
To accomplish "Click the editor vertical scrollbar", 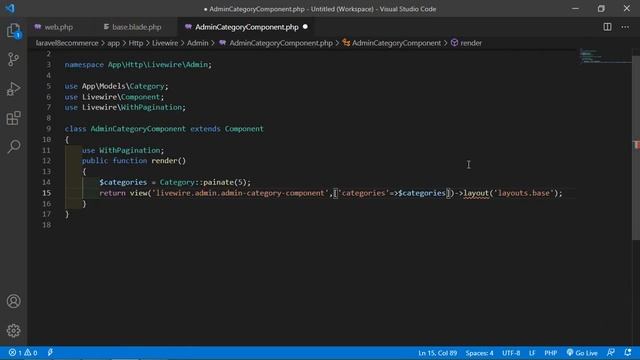I will point(636,147).
